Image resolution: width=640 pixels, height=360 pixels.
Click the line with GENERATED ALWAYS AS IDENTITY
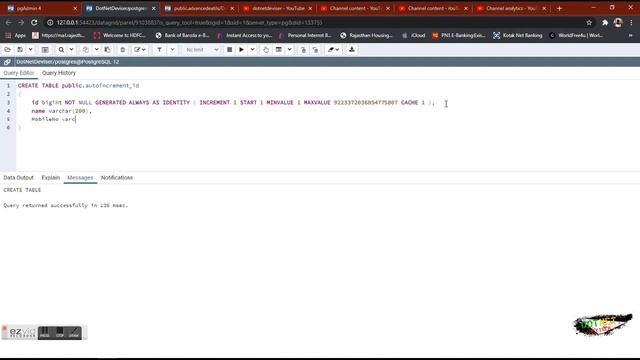[233, 102]
